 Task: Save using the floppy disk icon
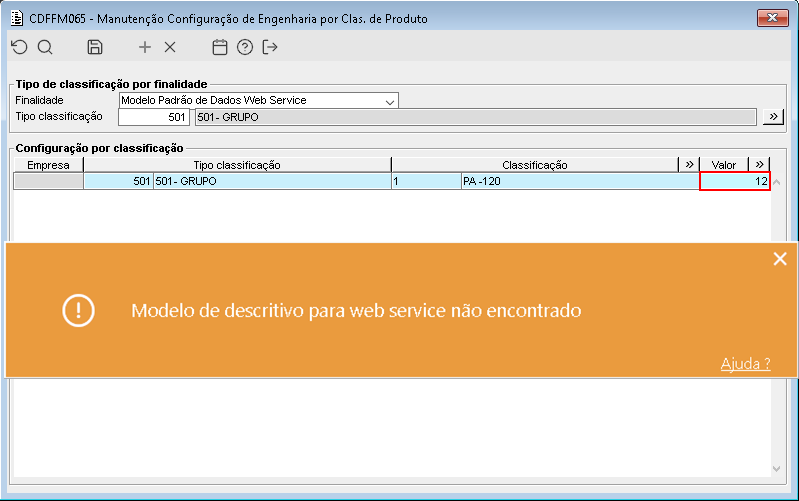coord(95,47)
